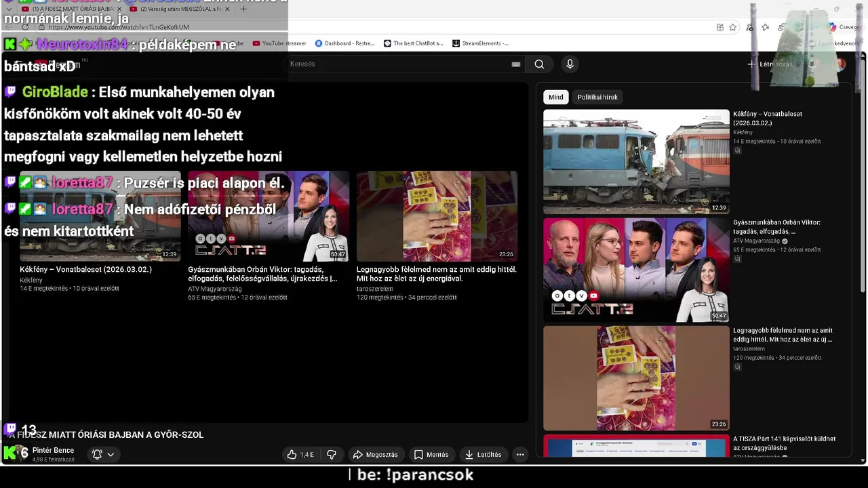This screenshot has height=488, width=868.
Task: Download the video with Letöltés
Action: [x=483, y=454]
